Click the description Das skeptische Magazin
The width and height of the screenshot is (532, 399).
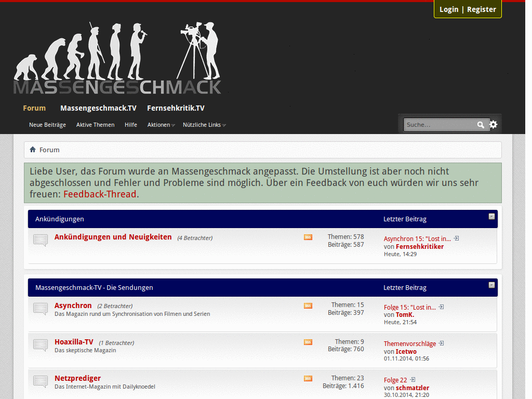(x=85, y=351)
